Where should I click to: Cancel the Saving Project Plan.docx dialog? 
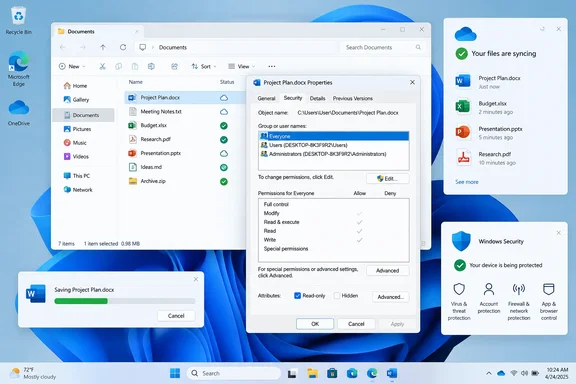tap(176, 316)
